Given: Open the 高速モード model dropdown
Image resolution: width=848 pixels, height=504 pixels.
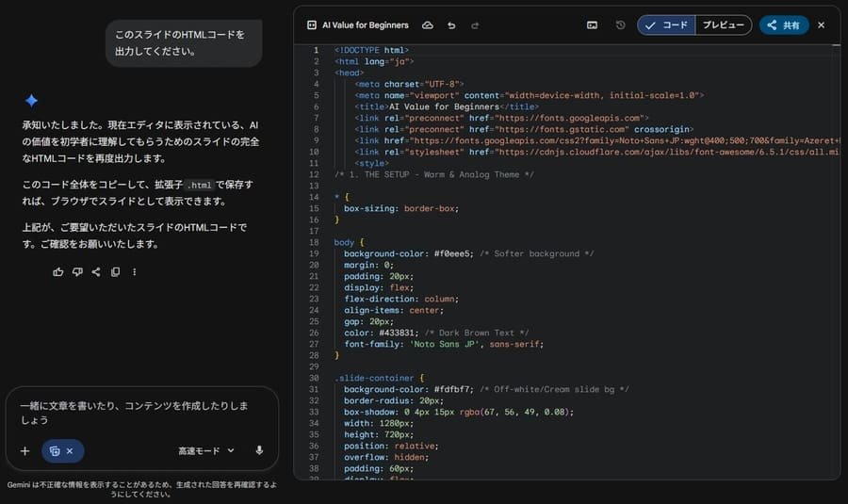Looking at the screenshot, I should tap(206, 451).
